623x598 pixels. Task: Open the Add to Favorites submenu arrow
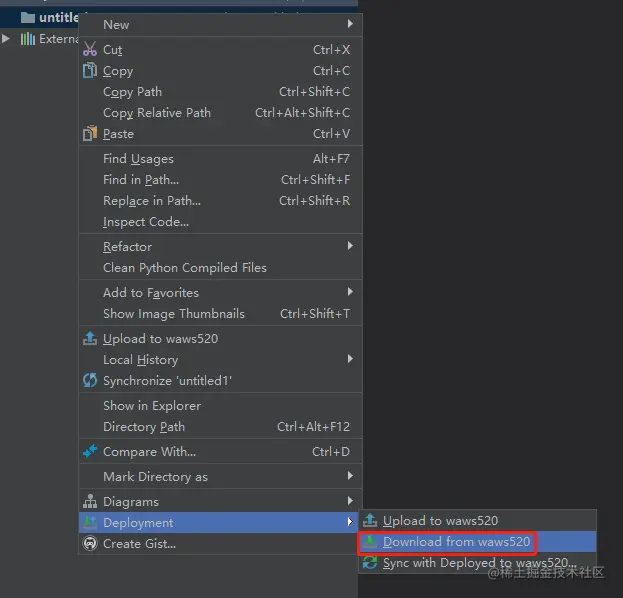[350, 292]
